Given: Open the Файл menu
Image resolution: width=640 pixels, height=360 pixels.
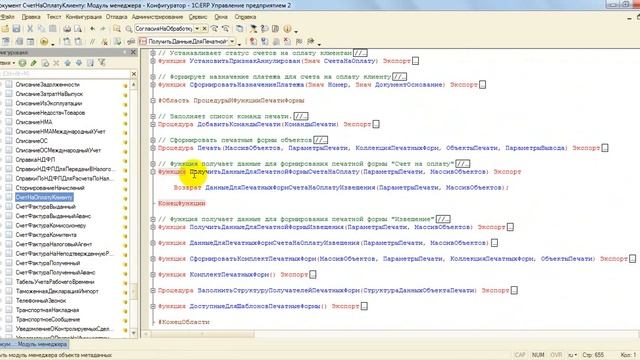Looking at the screenshot, I should [x=7, y=17].
